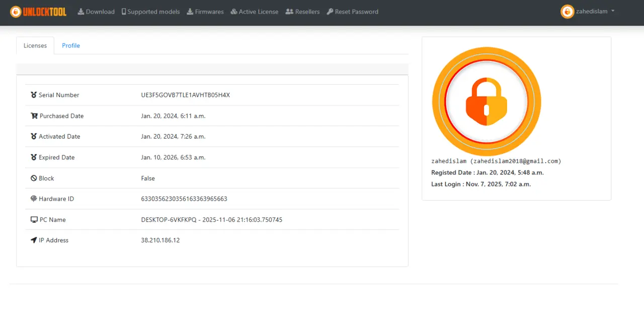644x323 pixels.
Task: Click activated date Jan. 20, 2024, 7:26 a.m.
Action: point(174,137)
